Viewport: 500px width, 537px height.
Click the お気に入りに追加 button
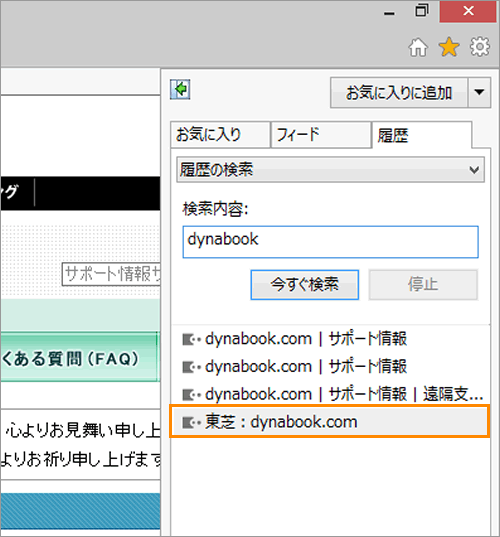click(x=399, y=93)
